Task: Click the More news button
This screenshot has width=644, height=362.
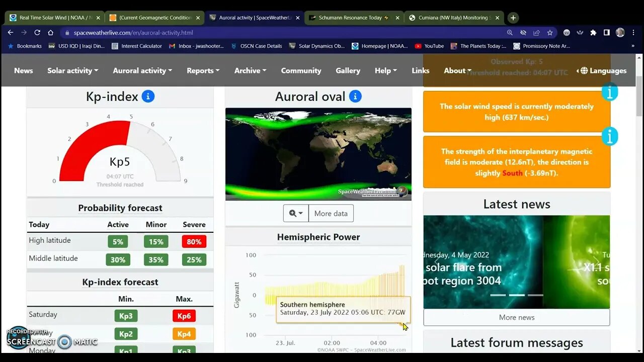Action: pos(517,317)
